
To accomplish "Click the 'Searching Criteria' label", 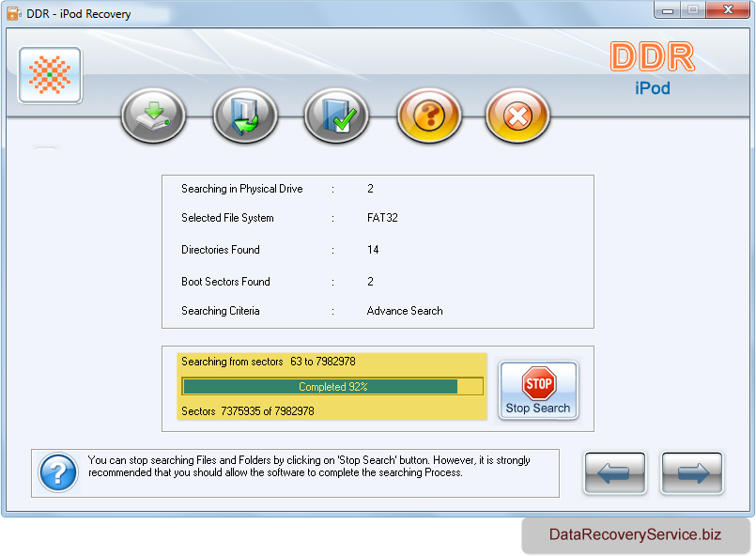I will click(221, 311).
